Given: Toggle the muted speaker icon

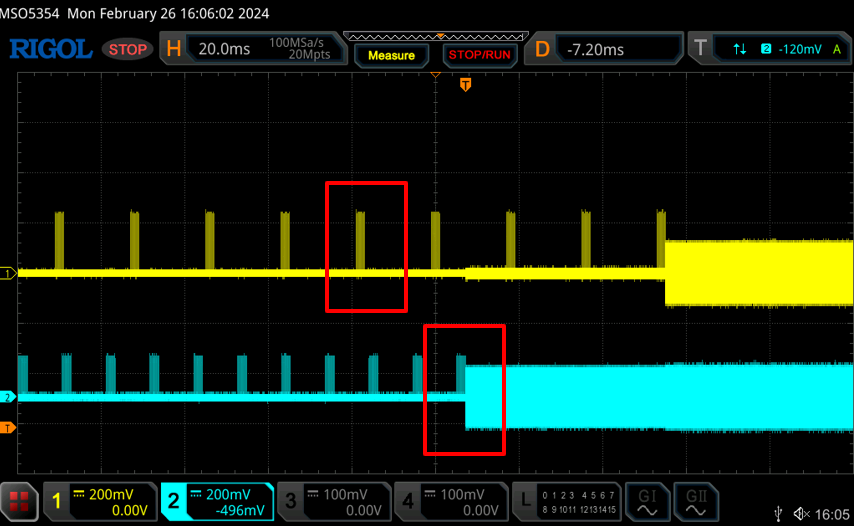Looking at the screenshot, I should (802, 513).
